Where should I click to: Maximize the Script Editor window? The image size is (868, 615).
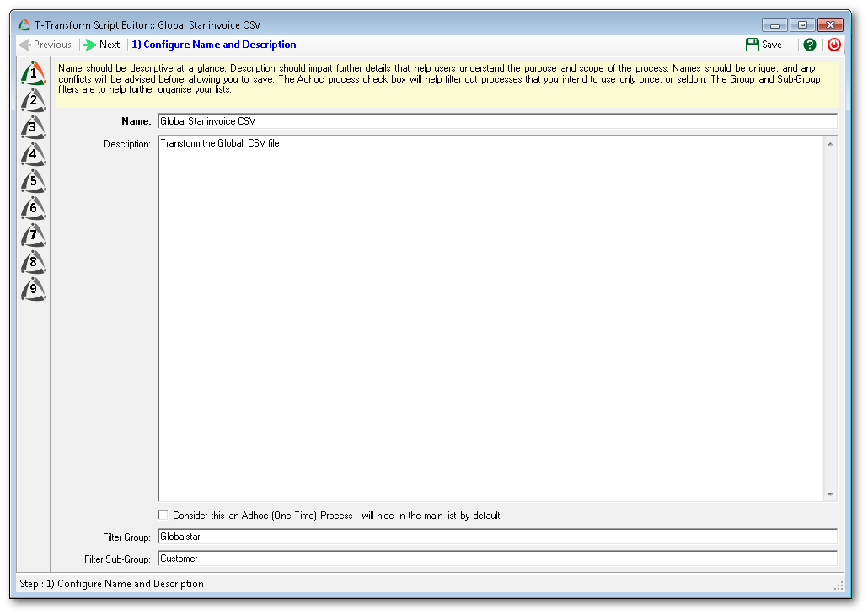pyautogui.click(x=802, y=25)
